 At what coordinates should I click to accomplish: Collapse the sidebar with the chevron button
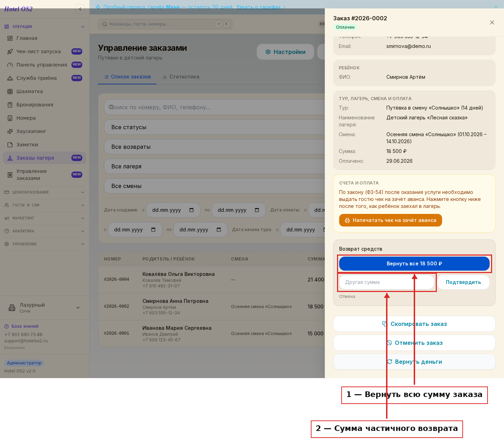click(x=80, y=9)
